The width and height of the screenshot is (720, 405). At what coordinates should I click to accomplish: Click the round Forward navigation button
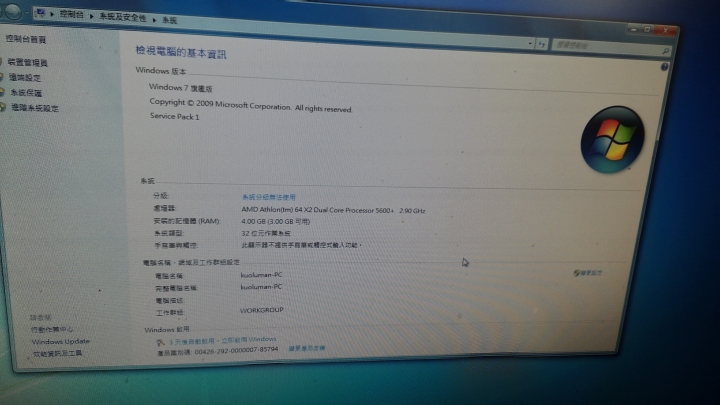coord(13,11)
